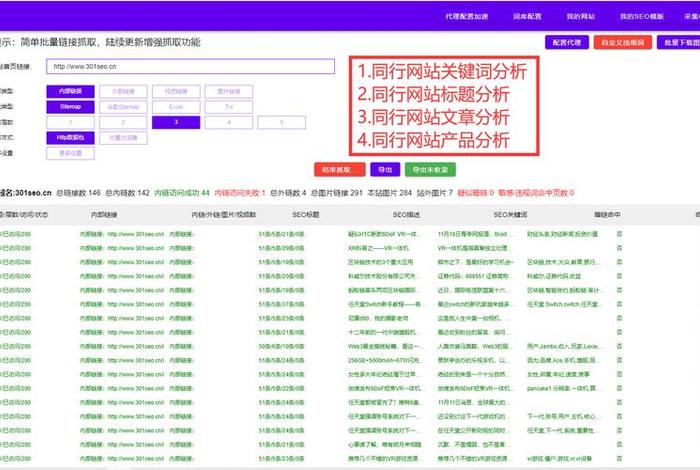Click the red 结束抓取 button
Viewport: 700px width, 470px height.
(340, 170)
